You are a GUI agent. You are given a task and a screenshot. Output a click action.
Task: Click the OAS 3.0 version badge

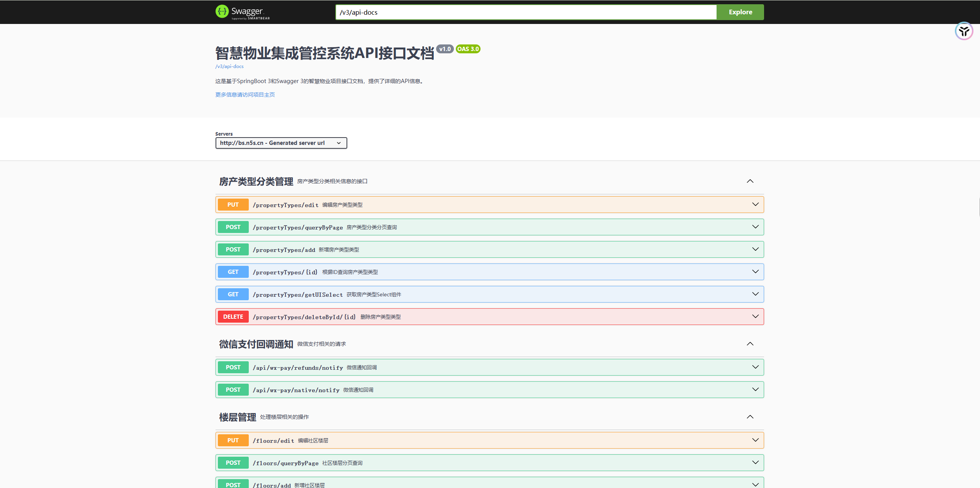click(x=468, y=49)
